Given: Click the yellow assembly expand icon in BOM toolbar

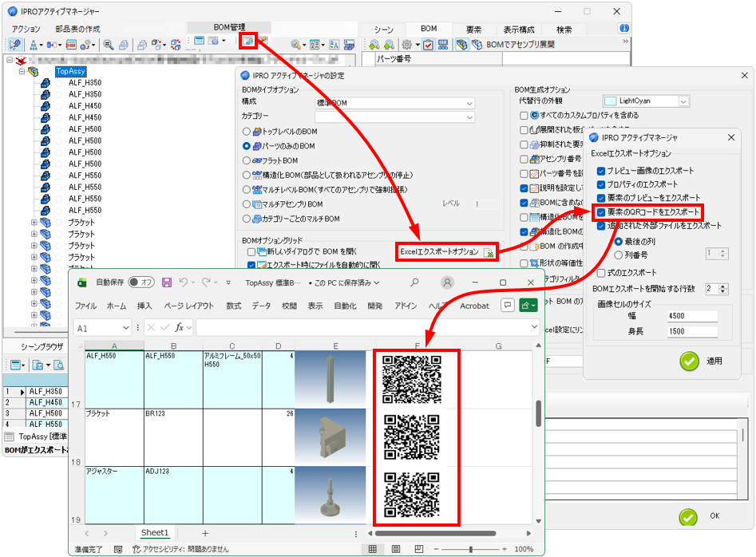Looking at the screenshot, I should coord(461,45).
